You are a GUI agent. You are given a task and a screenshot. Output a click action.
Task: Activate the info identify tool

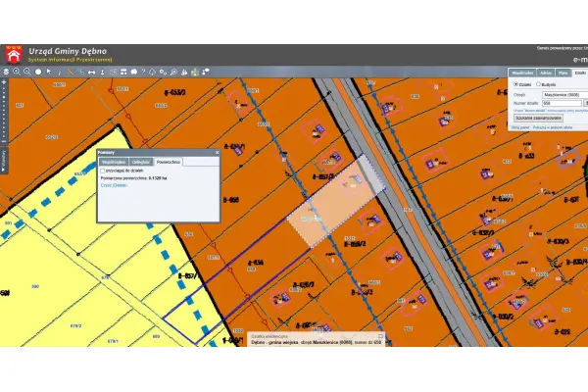point(60,72)
